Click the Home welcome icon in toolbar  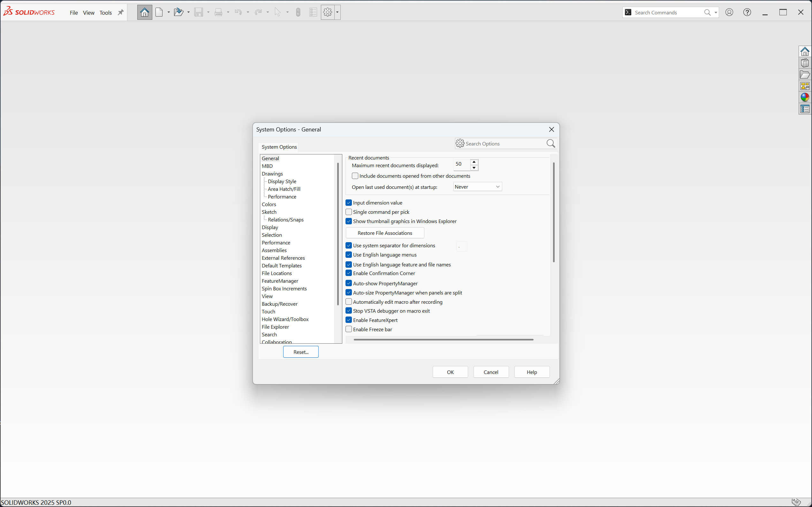(144, 12)
